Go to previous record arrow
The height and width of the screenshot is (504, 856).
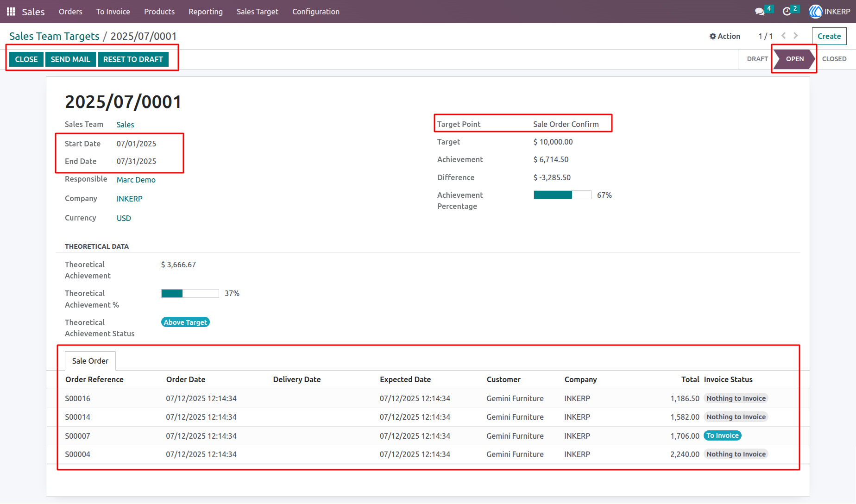(x=783, y=36)
